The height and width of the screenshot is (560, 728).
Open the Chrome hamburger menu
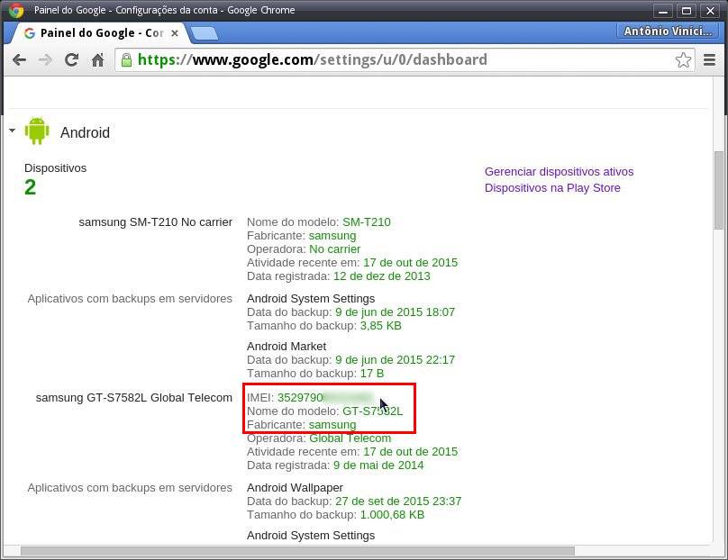point(709,59)
